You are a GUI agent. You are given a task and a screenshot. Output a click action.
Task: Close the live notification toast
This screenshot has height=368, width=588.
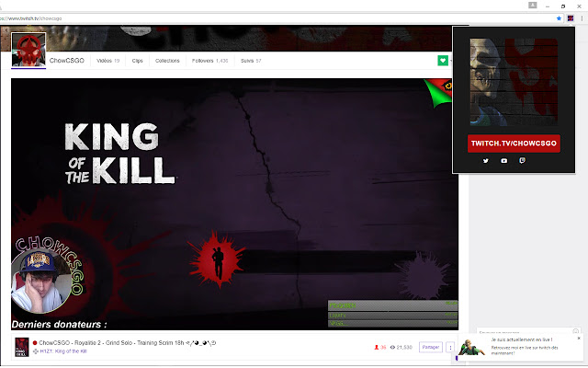579,339
